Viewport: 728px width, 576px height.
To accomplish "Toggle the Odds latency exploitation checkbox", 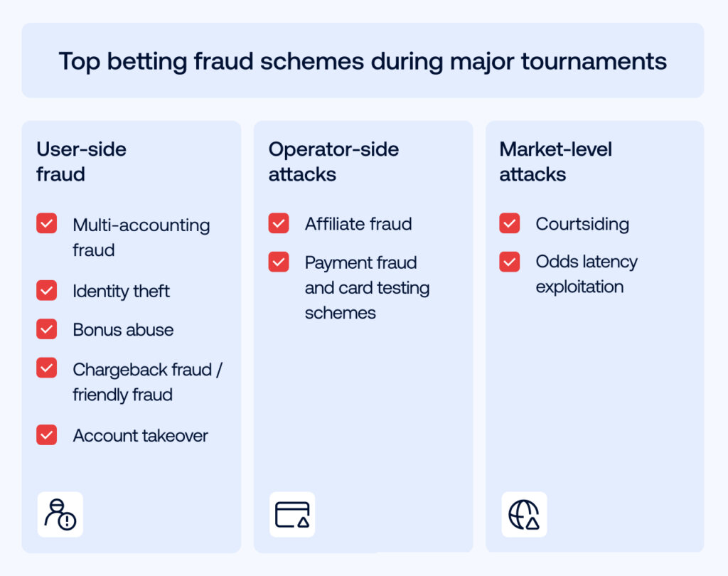I will click(510, 262).
